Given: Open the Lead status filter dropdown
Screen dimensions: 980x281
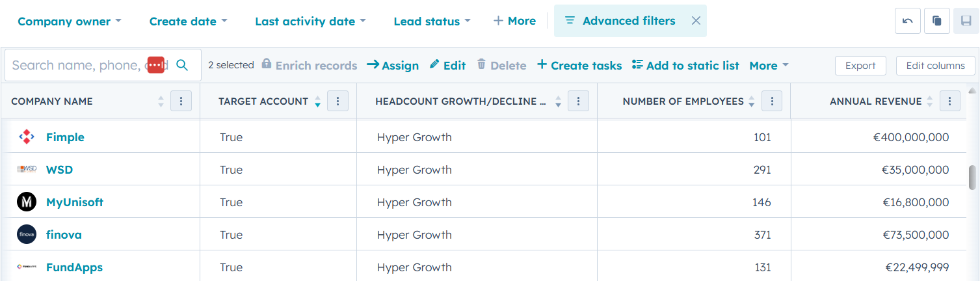Looking at the screenshot, I should (432, 21).
